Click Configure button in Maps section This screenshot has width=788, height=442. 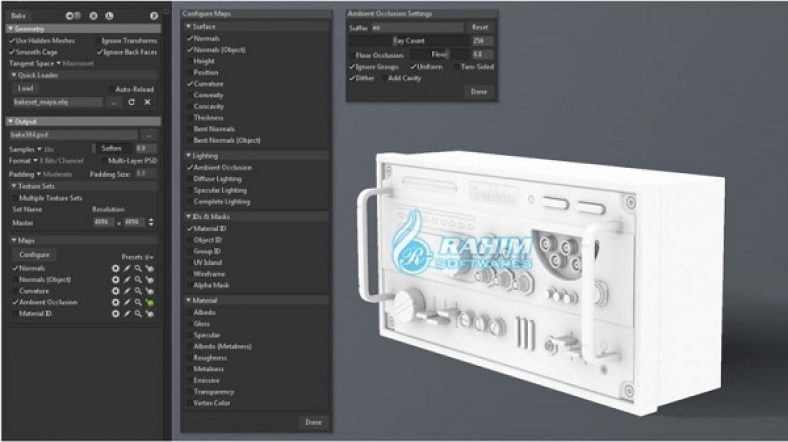34,255
